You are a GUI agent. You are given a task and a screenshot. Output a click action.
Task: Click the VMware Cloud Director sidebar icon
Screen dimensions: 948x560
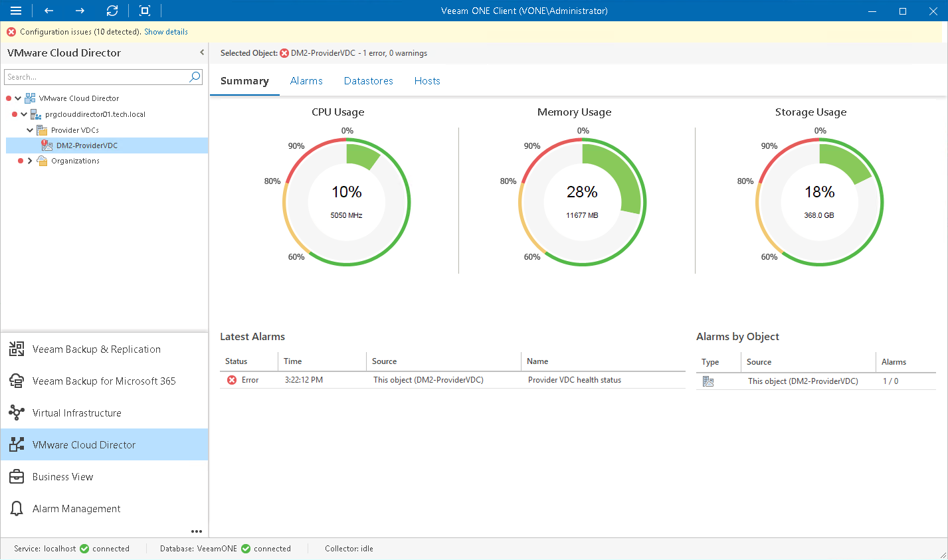click(17, 444)
